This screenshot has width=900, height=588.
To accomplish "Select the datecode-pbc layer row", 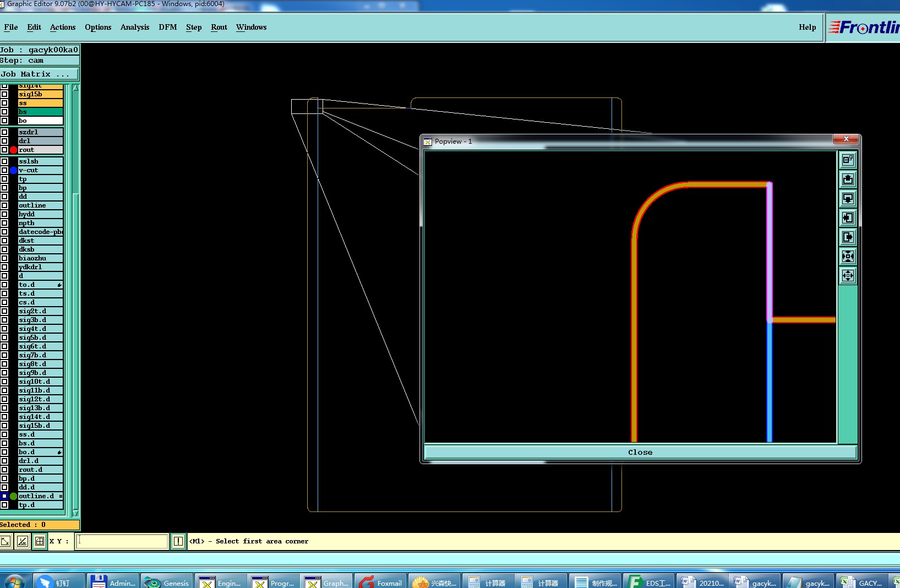I will tap(41, 232).
